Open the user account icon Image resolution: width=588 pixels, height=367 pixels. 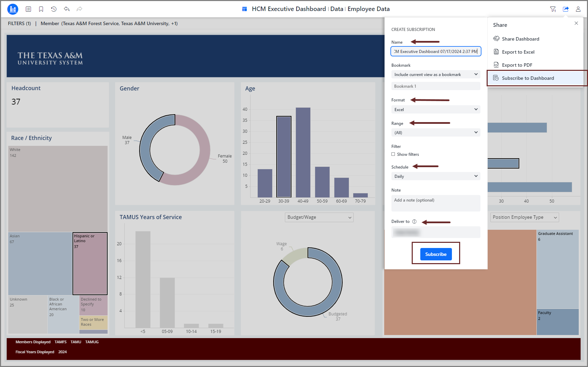point(578,9)
